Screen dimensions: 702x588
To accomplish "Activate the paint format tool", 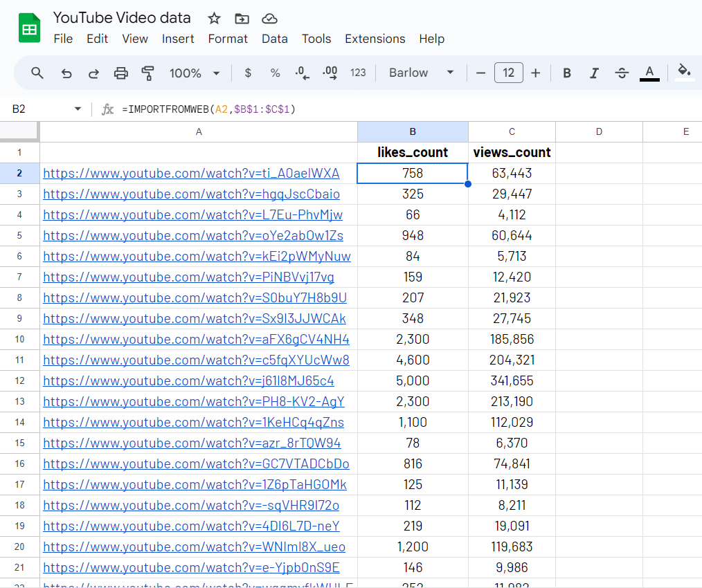I will (147, 73).
